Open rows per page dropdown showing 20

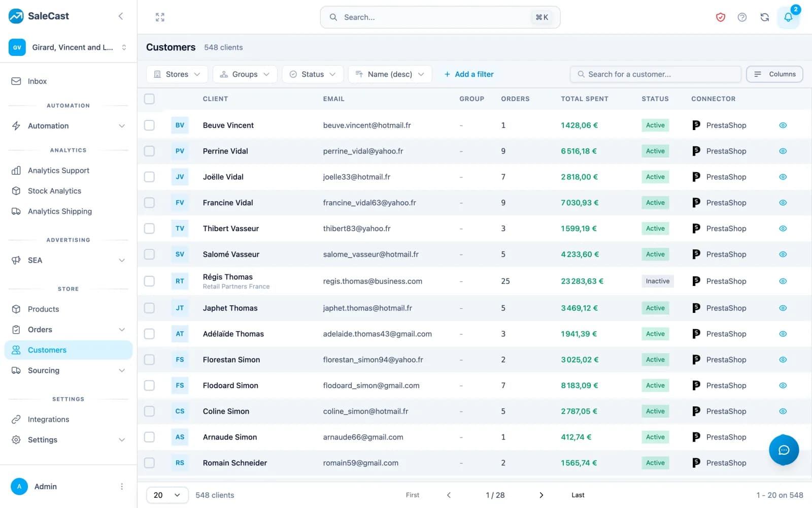tap(167, 495)
